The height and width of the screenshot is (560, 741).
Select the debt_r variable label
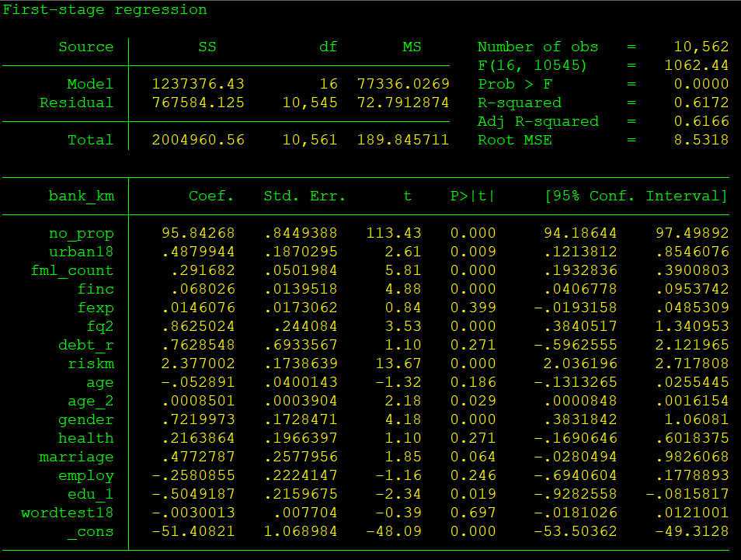86,346
